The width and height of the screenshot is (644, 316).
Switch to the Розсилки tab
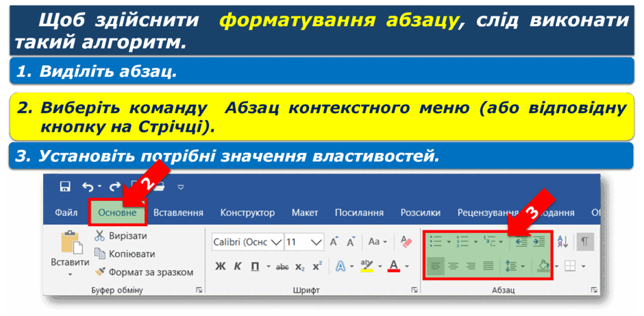coord(421,213)
